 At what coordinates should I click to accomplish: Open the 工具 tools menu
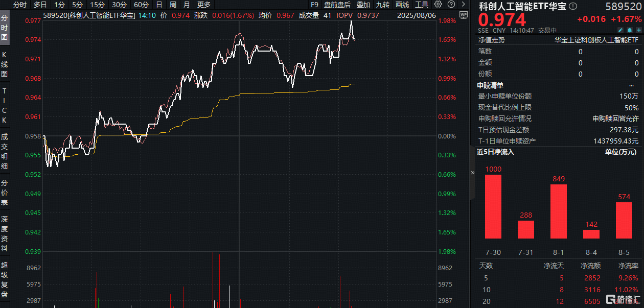422,5
